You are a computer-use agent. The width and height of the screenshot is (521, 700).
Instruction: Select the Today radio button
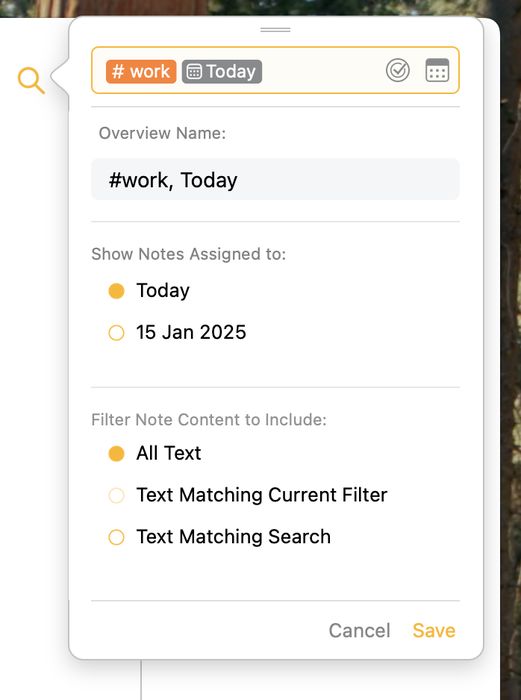(x=117, y=291)
